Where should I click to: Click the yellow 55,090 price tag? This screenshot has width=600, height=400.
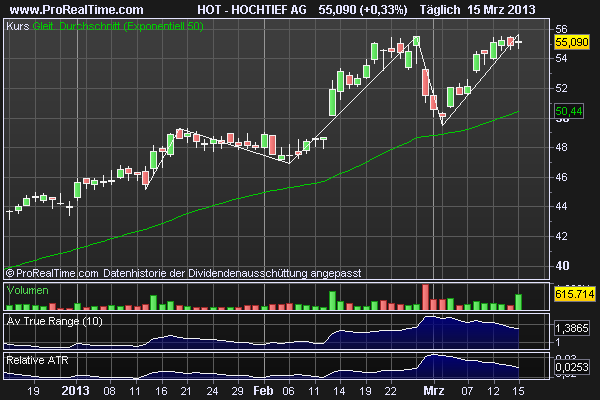[x=572, y=42]
